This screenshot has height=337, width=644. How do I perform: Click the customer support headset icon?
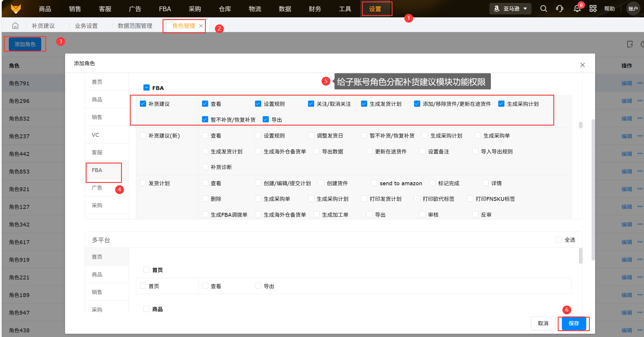coord(559,9)
